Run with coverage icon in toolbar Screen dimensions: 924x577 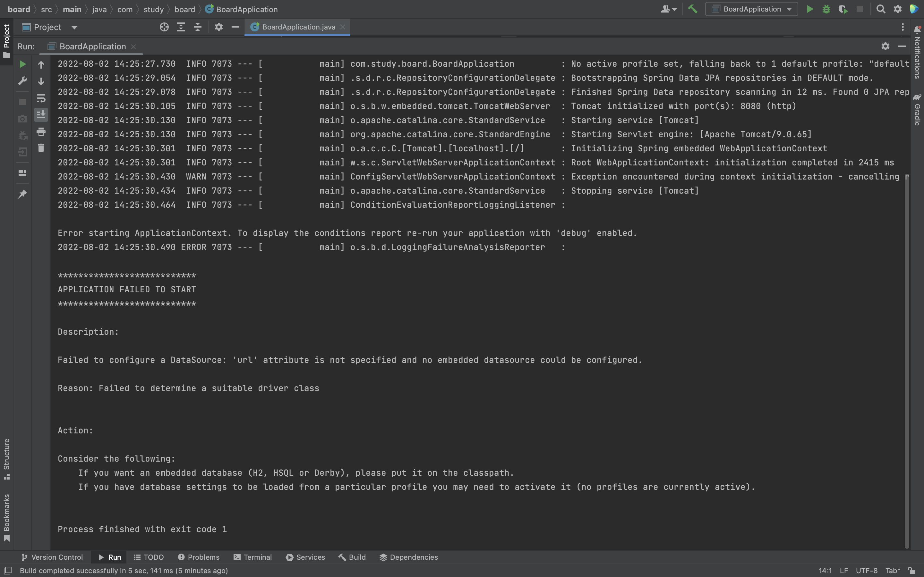(843, 9)
